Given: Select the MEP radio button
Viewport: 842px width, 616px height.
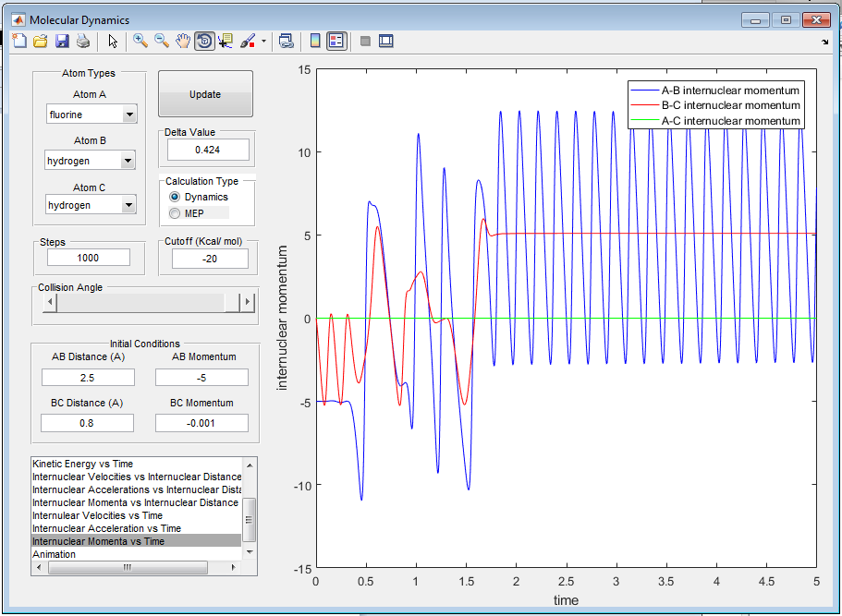Looking at the screenshot, I should click(175, 213).
